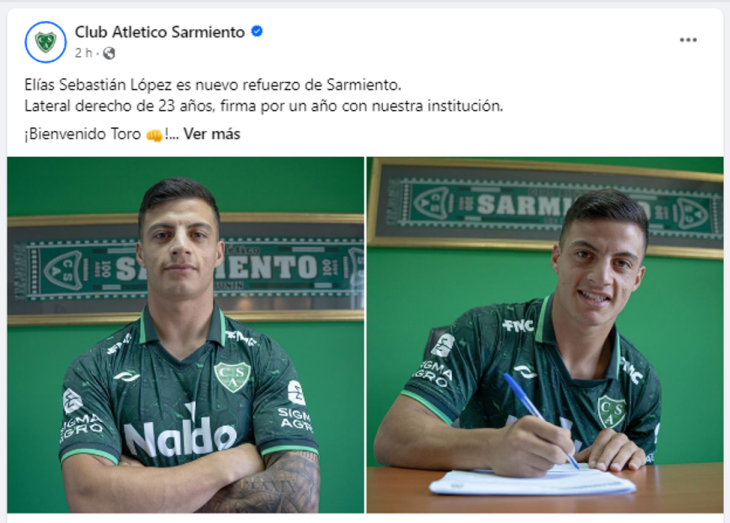The height and width of the screenshot is (523, 730).
Task: Click the 2 h post timestamp
Action: pos(83,53)
